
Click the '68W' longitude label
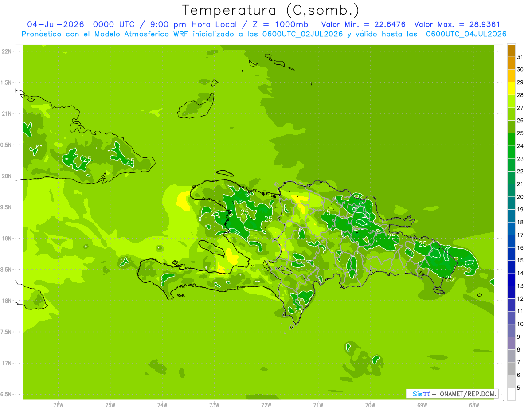[474, 405]
